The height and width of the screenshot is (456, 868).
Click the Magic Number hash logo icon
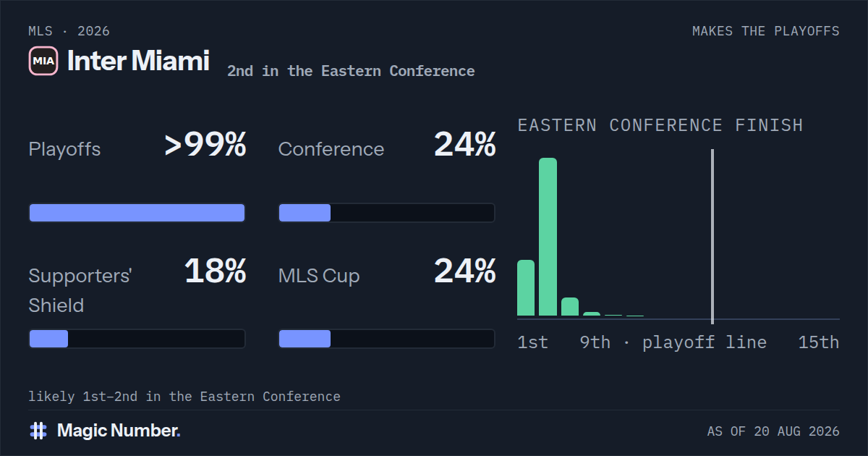click(38, 431)
